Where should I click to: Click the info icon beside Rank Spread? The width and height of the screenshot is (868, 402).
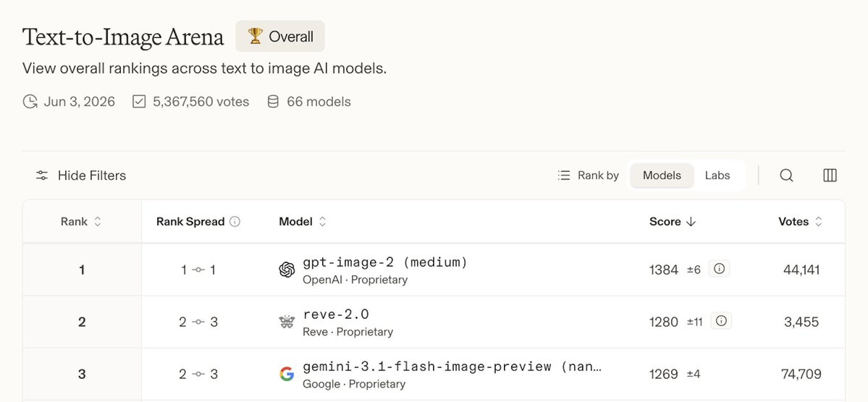point(235,221)
